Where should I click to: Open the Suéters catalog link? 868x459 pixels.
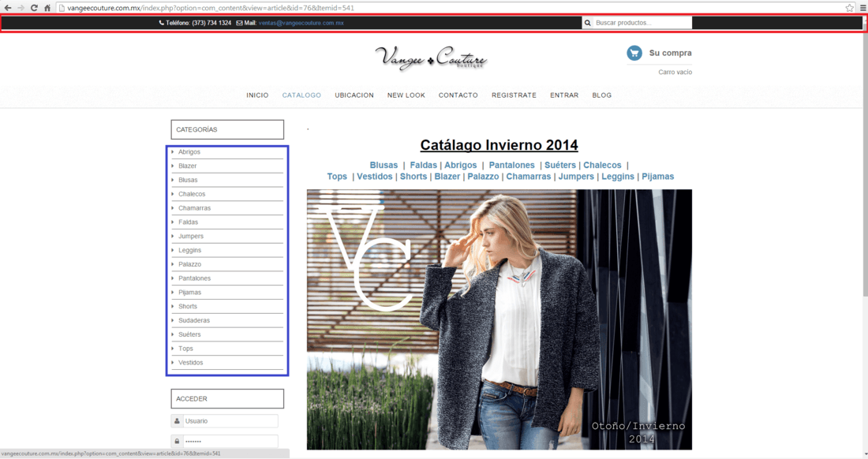(x=560, y=165)
